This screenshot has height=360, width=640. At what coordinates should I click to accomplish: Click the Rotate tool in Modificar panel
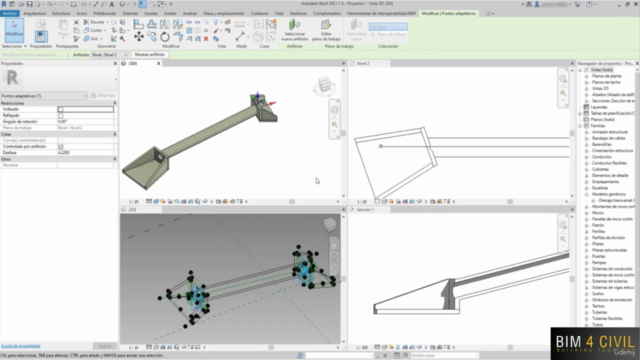coord(165,37)
